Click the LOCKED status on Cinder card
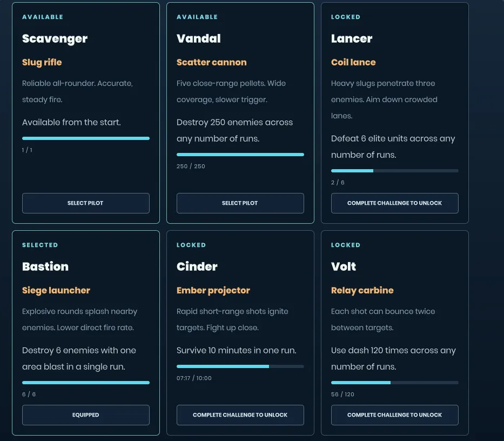 point(191,245)
